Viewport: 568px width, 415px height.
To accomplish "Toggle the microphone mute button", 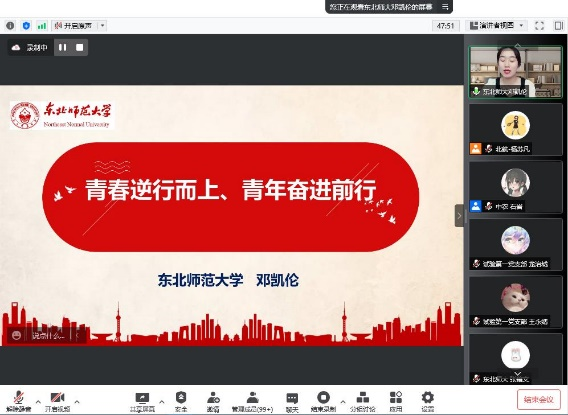I will coord(18,401).
